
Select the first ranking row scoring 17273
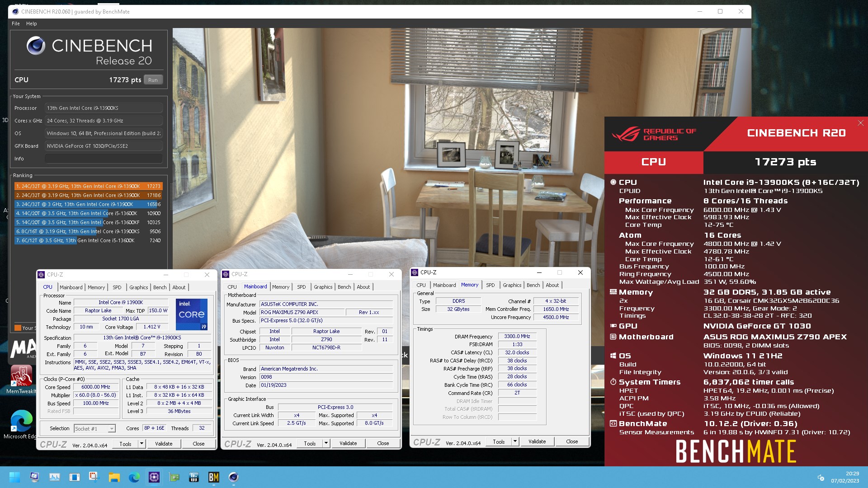(x=88, y=186)
